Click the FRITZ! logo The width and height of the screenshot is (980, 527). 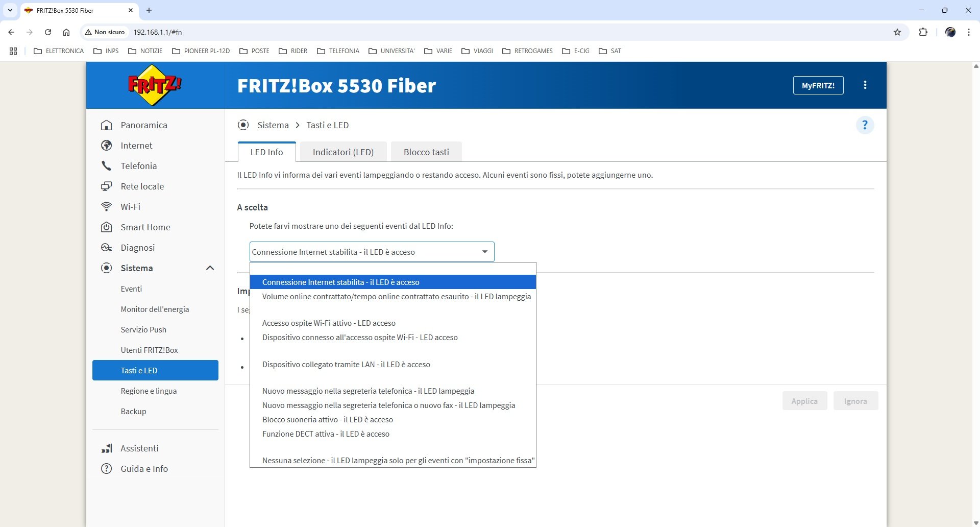(x=155, y=85)
